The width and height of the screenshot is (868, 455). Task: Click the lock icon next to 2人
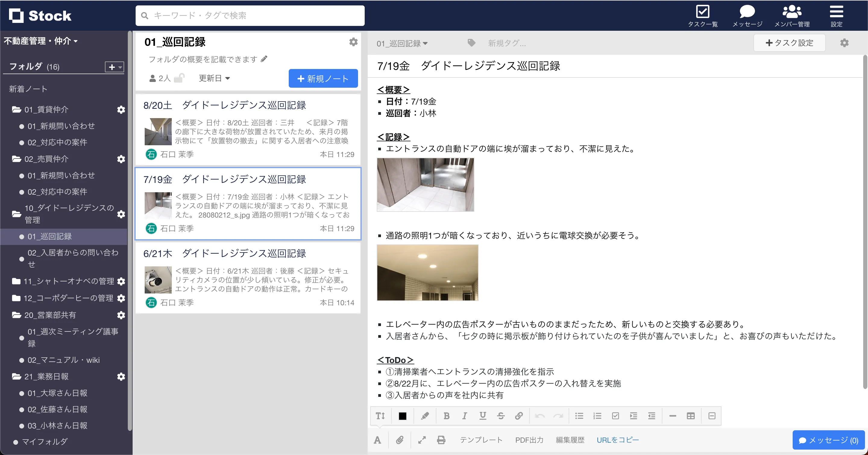180,78
